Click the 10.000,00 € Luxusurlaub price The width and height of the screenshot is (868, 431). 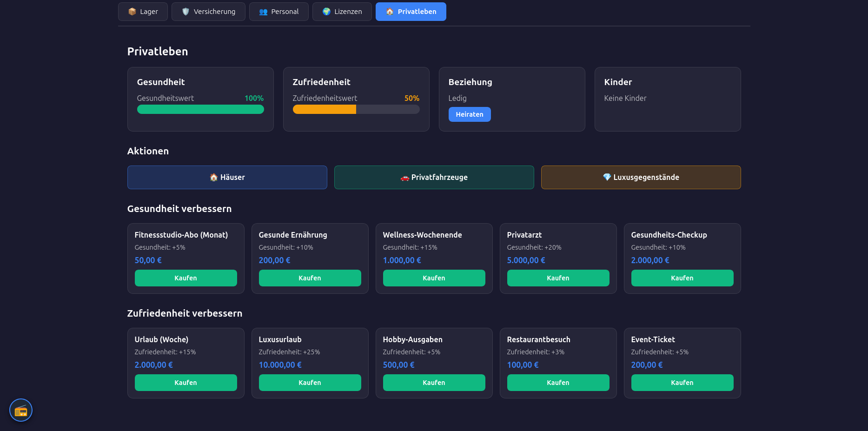[x=280, y=365]
